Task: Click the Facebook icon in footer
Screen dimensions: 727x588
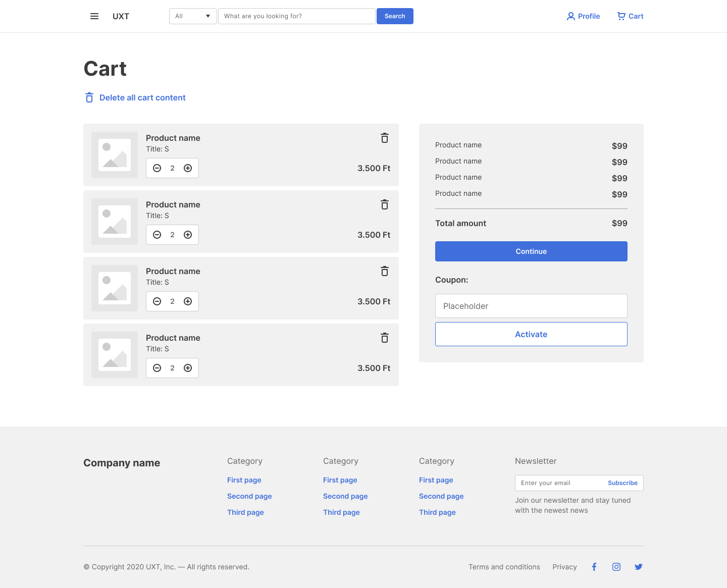Action: tap(594, 567)
